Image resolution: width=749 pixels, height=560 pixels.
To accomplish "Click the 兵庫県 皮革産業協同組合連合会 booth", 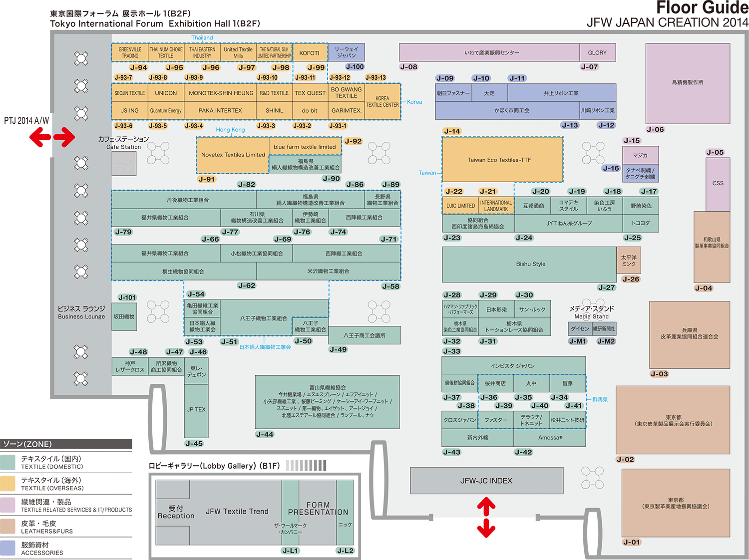I will pos(689,334).
